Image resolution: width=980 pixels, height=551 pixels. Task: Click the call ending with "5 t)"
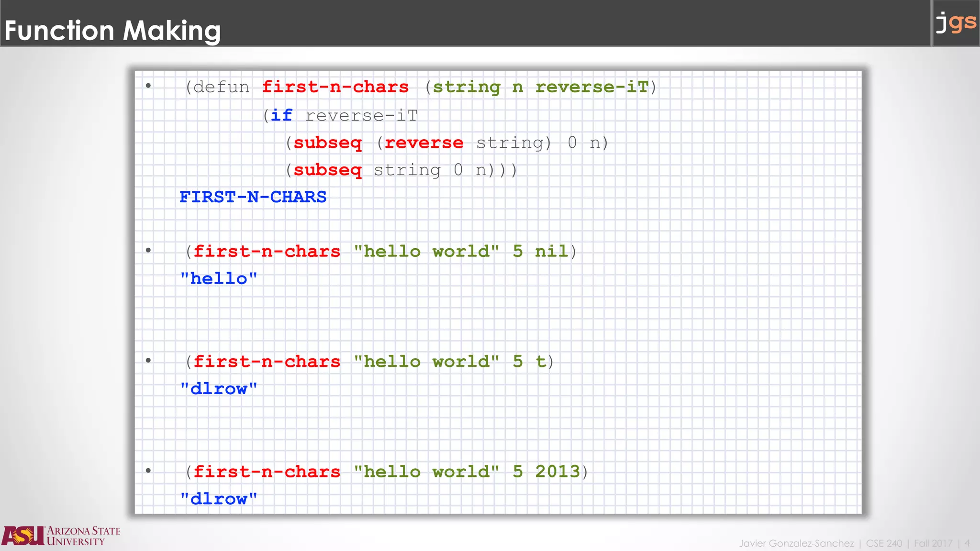tap(369, 362)
